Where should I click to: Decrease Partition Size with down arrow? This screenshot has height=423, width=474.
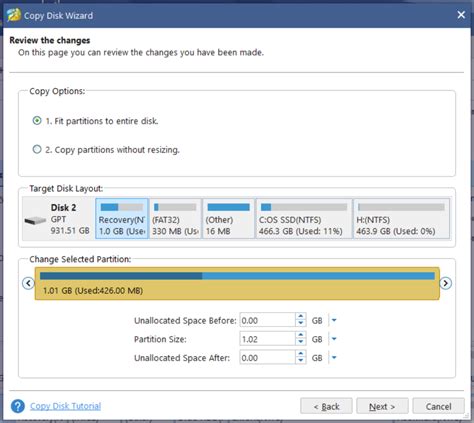click(x=300, y=342)
